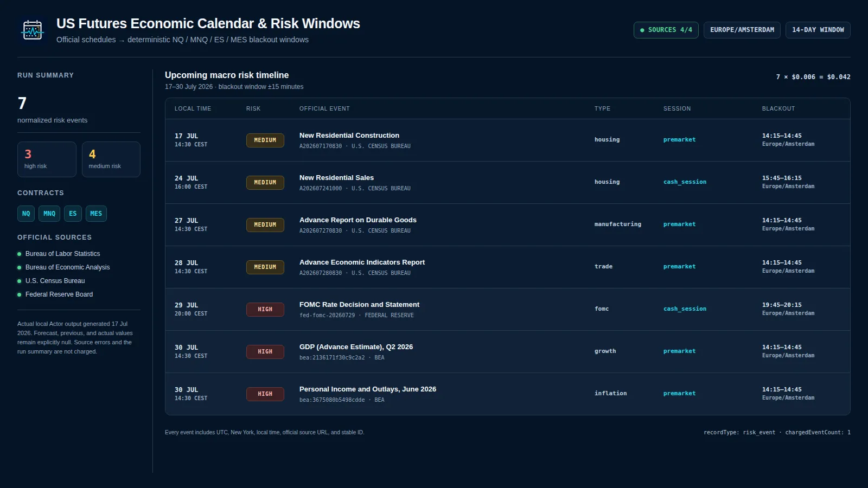The image size is (868, 488).
Task: Click HIGH badge on the GDP row
Action: [x=265, y=352]
